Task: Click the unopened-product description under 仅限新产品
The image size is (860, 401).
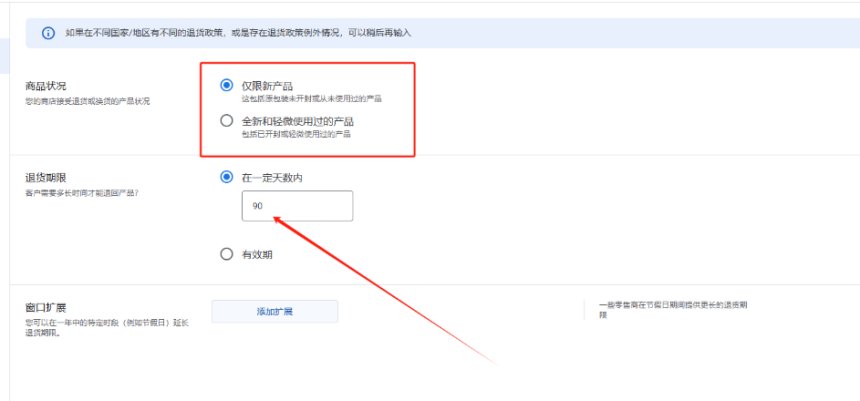Action: click(311, 99)
